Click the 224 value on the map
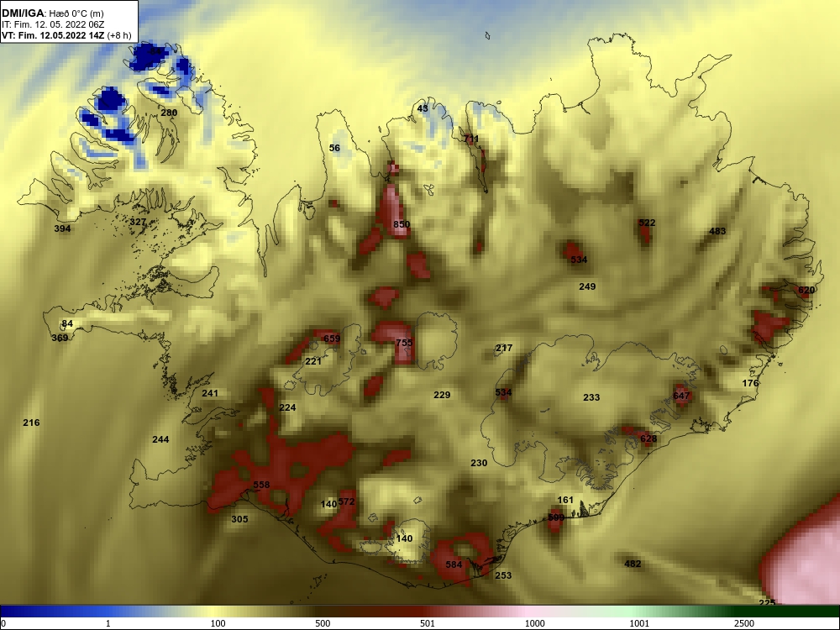This screenshot has width=840, height=630. [287, 407]
